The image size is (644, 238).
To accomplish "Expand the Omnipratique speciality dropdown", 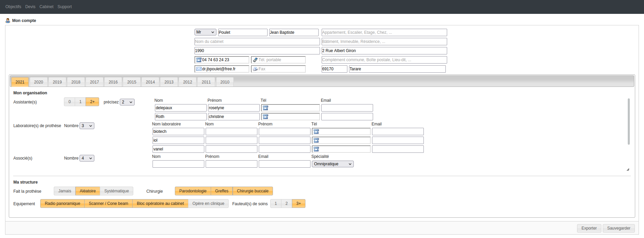I will pos(332,164).
